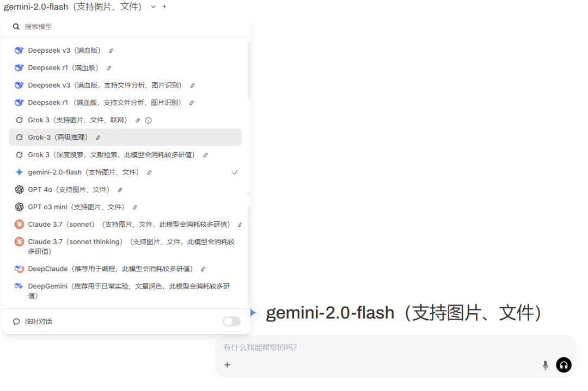This screenshot has width=588, height=391.
Task: Select GPT o3 mini（支持图片、文件）
Action: 125,207
